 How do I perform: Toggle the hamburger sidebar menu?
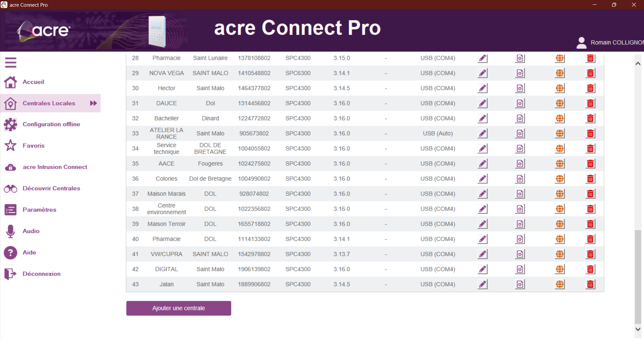[x=11, y=62]
